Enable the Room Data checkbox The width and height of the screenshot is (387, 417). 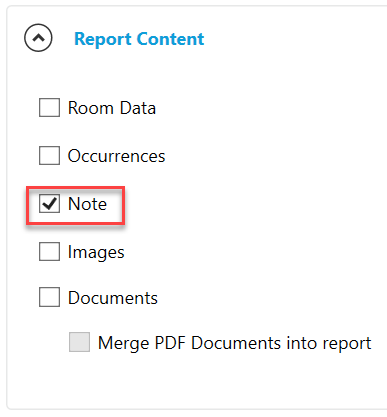49,107
